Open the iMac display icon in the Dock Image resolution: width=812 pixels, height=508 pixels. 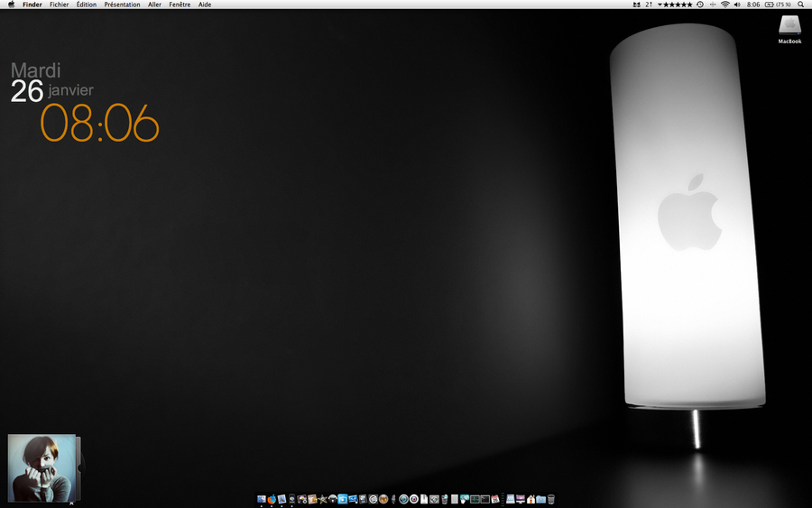tap(521, 499)
